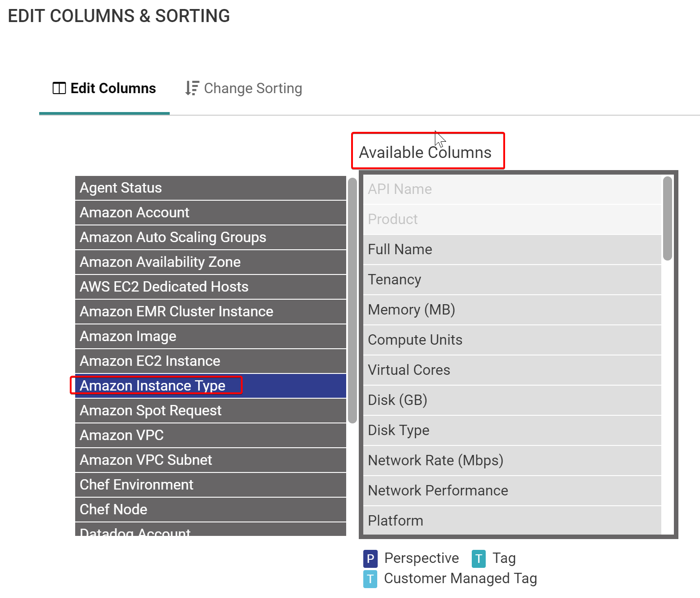The width and height of the screenshot is (700, 598).
Task: Select Amazon Account category
Action: pos(210,213)
